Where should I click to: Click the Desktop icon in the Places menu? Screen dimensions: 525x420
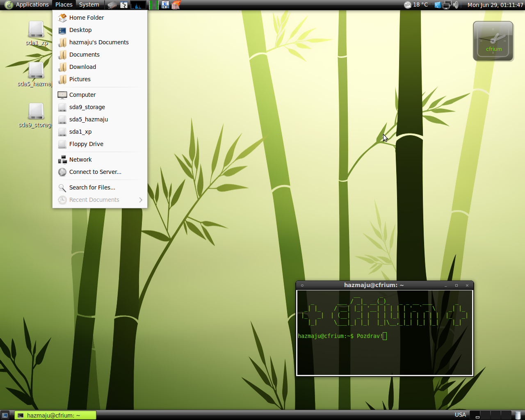[62, 30]
